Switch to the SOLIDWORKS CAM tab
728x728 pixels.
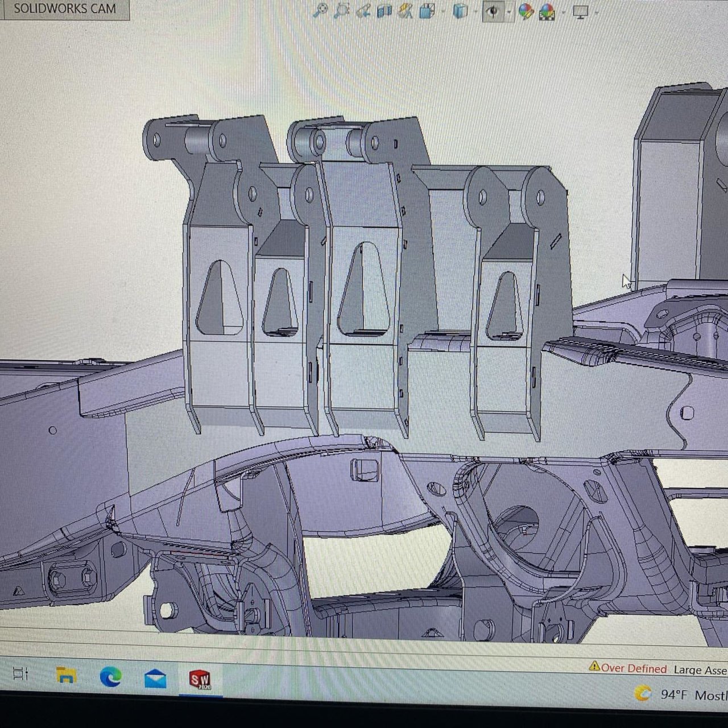click(x=64, y=9)
